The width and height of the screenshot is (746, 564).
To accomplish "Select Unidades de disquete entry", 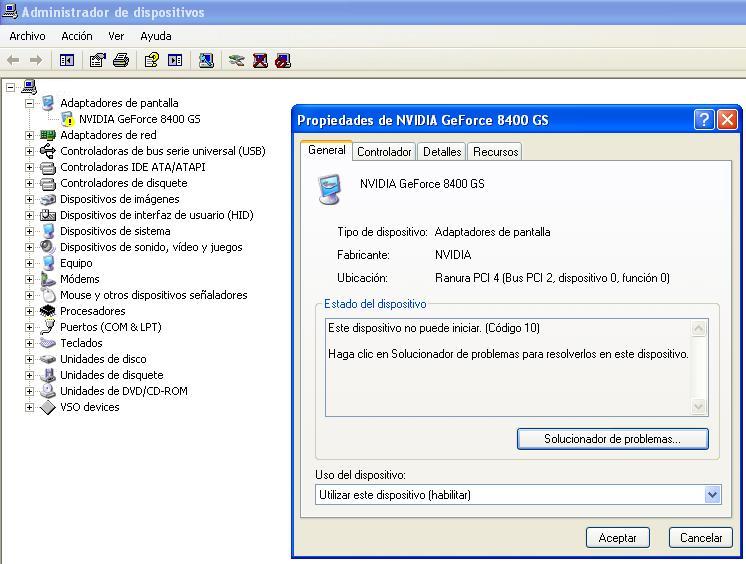I will coord(111,375).
